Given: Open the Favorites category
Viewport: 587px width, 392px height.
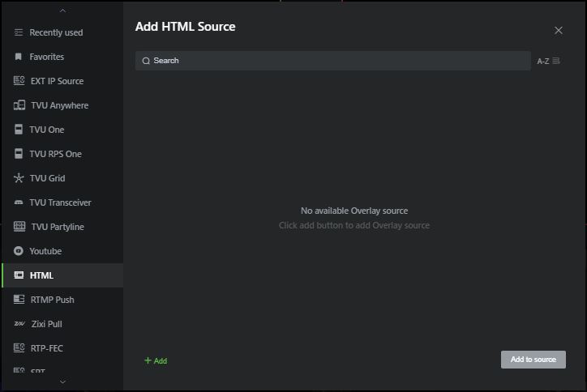Looking at the screenshot, I should [x=62, y=57].
